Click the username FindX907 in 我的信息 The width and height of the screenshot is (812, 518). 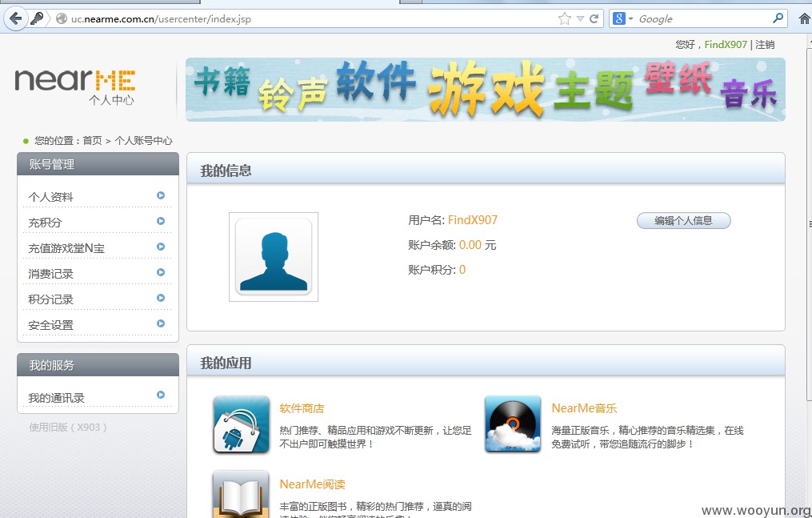pos(472,220)
